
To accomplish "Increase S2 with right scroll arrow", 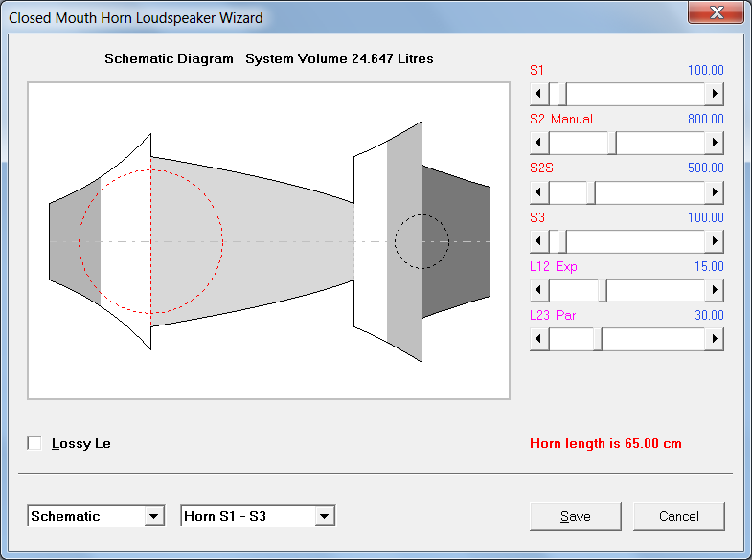I will 714,143.
